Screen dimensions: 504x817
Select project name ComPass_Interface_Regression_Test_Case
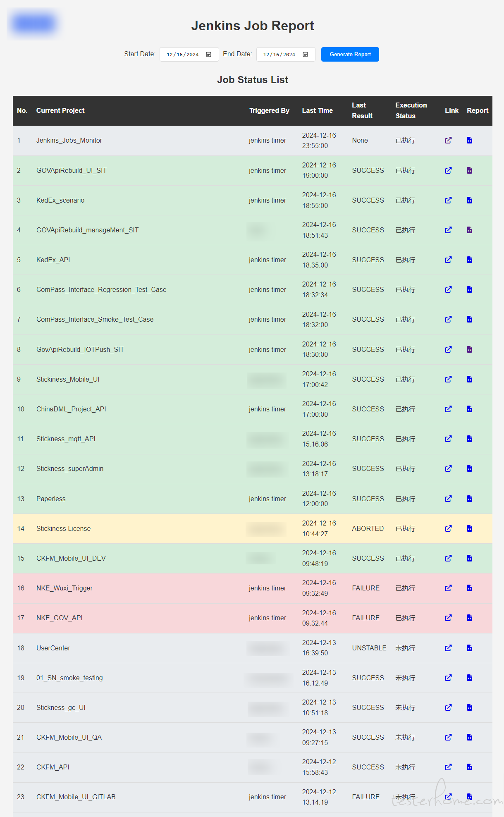[x=101, y=289]
